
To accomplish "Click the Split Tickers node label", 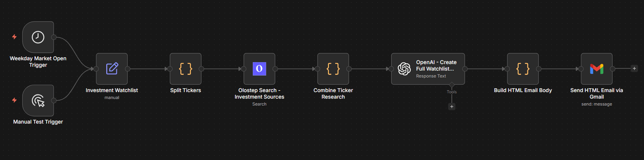I will (x=186, y=90).
